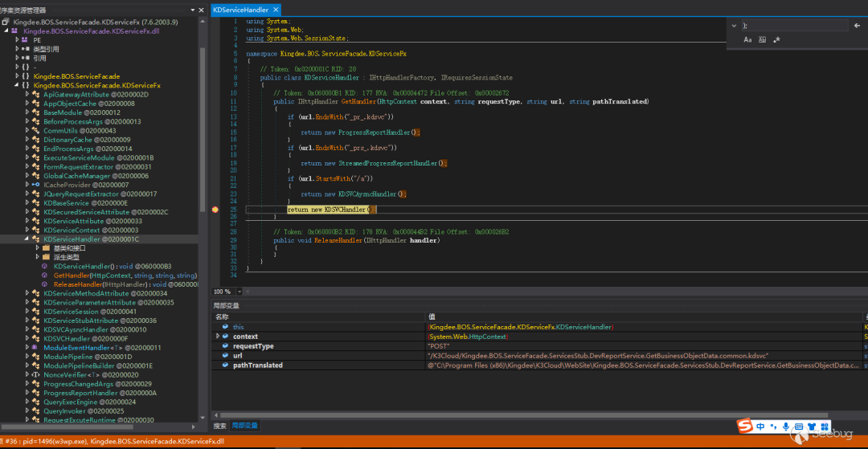Select ProgressReportHandler in the tree
Image resolution: width=868 pixels, height=449 pixels.
click(100, 393)
